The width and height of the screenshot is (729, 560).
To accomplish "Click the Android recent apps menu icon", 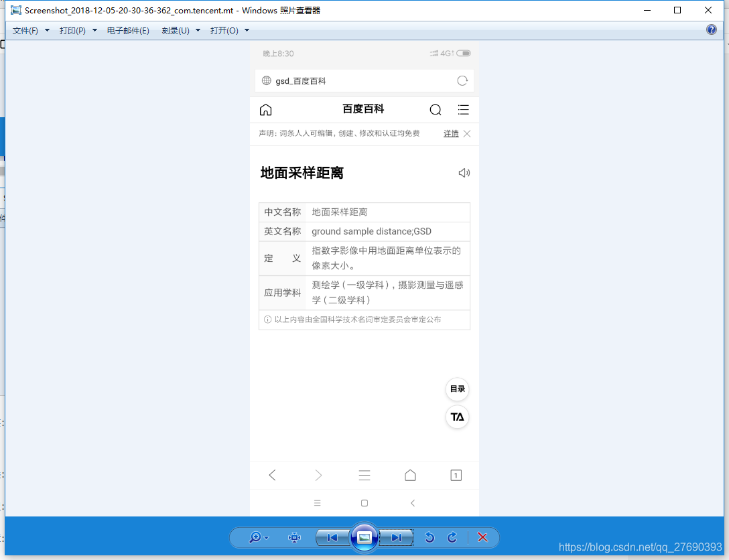I will [317, 503].
